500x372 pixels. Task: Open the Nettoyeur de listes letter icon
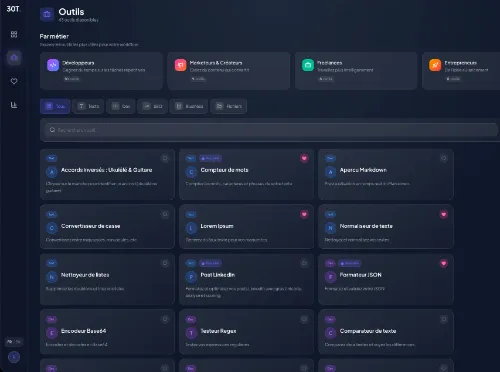52,277
